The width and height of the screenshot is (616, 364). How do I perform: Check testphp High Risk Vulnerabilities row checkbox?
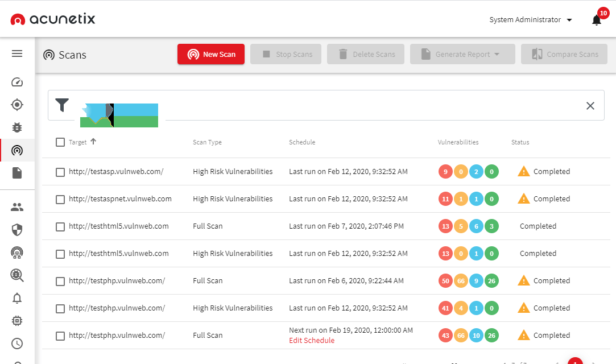coord(60,309)
